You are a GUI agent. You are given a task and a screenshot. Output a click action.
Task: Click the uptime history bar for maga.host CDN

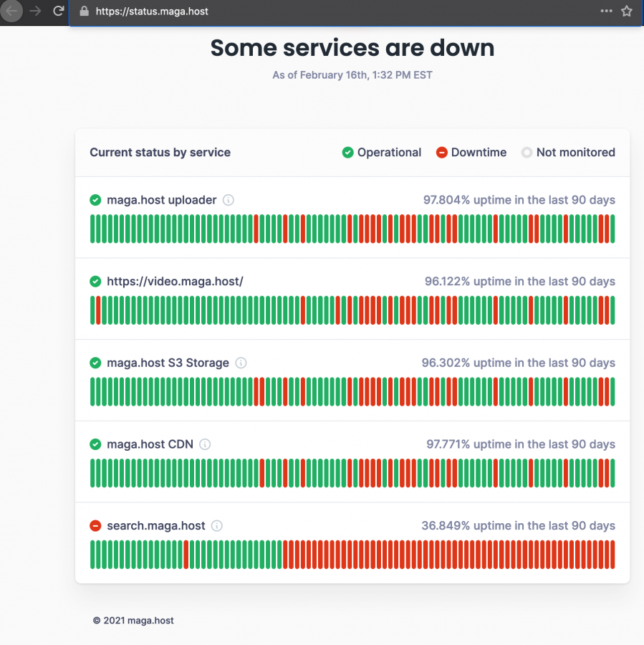[352, 473]
